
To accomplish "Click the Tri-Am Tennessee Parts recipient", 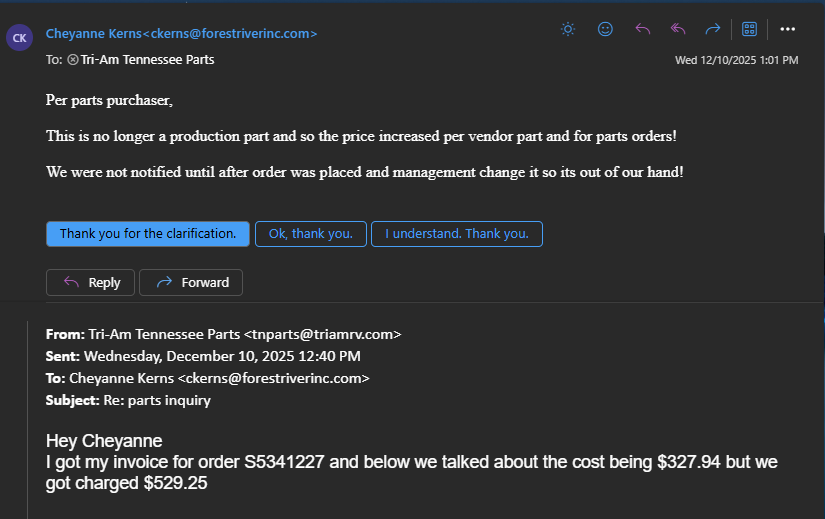I will (147, 59).
